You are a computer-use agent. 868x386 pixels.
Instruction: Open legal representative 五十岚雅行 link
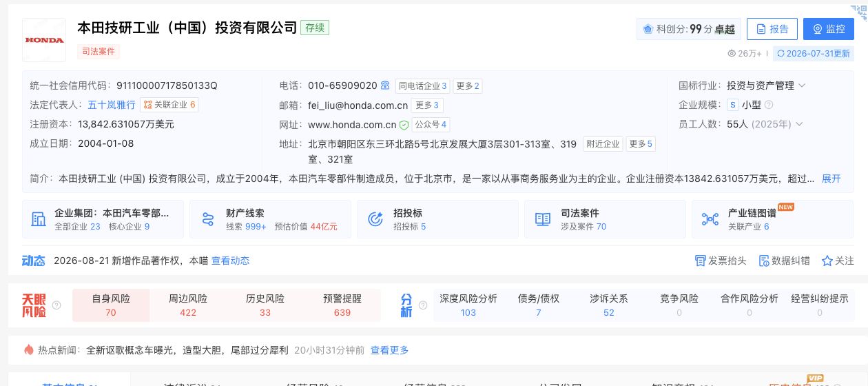112,105
